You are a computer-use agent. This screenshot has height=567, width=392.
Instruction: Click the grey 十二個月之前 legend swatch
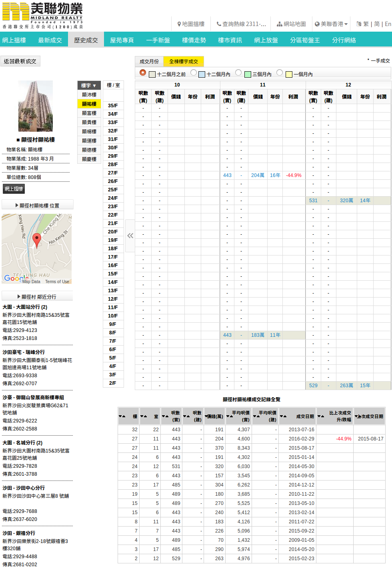[x=152, y=74]
